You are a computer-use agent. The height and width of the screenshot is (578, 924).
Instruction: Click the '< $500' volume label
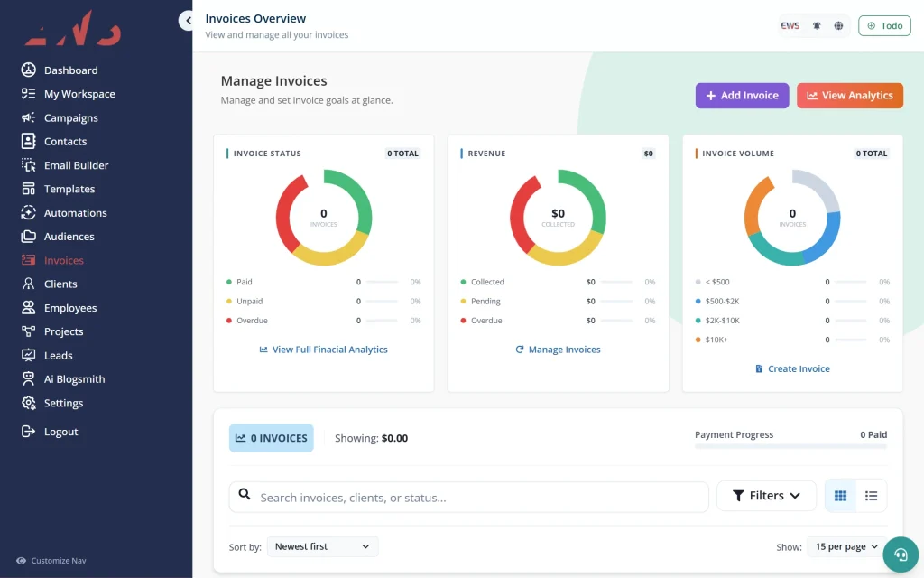(x=717, y=282)
